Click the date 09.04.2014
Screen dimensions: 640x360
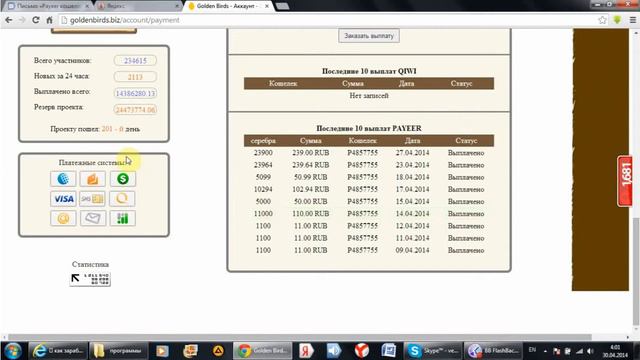click(x=412, y=250)
